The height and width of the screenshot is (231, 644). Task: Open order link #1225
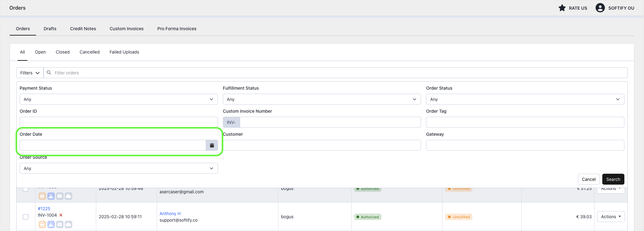point(44,209)
